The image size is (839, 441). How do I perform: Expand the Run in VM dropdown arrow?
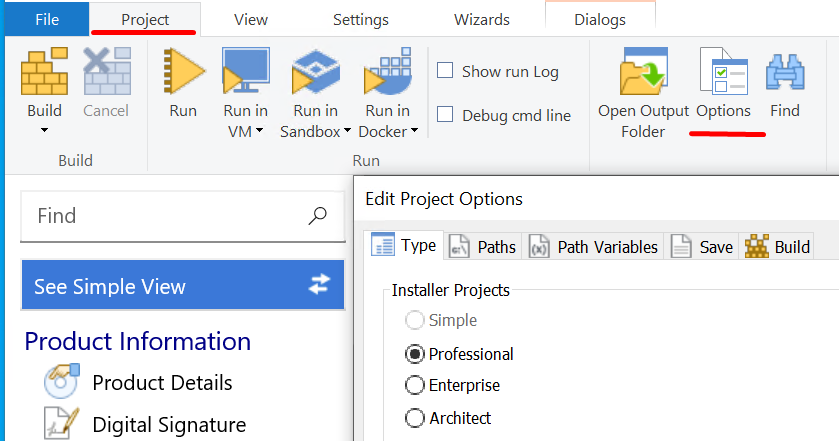coord(260,130)
